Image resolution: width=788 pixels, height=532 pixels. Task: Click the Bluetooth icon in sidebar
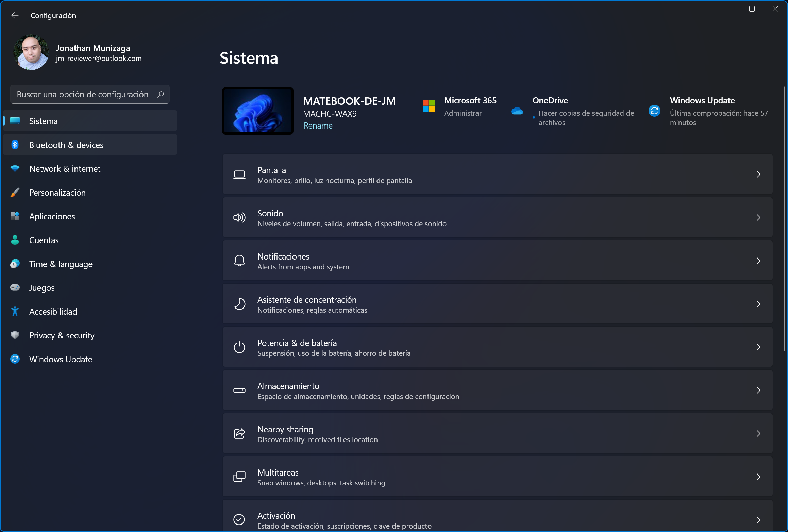15,145
